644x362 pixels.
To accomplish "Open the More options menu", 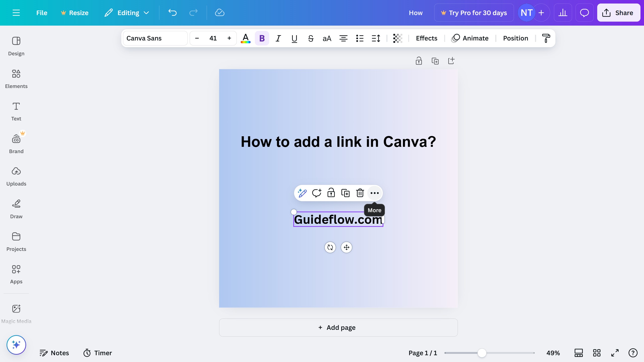I will [x=375, y=193].
